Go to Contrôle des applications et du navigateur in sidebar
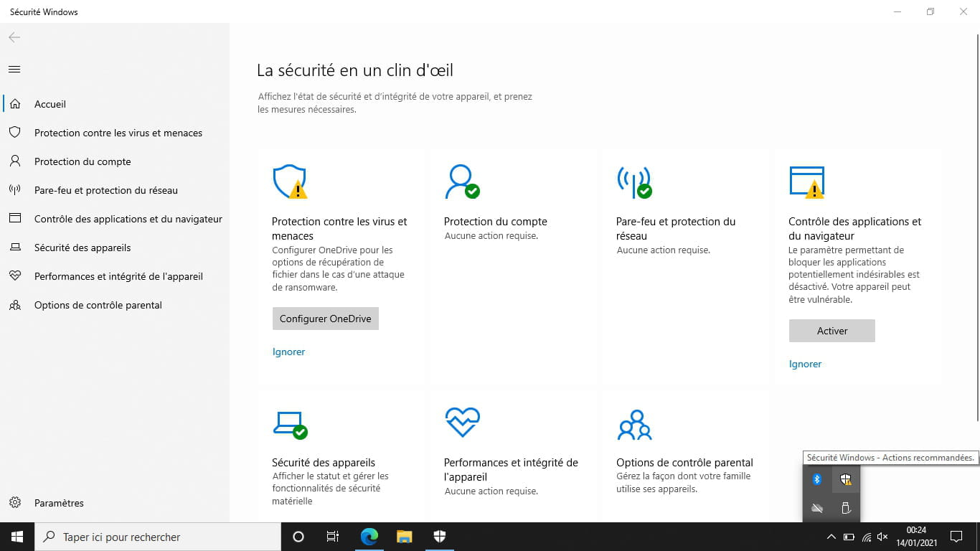This screenshot has height=551, width=980. pyautogui.click(x=128, y=219)
